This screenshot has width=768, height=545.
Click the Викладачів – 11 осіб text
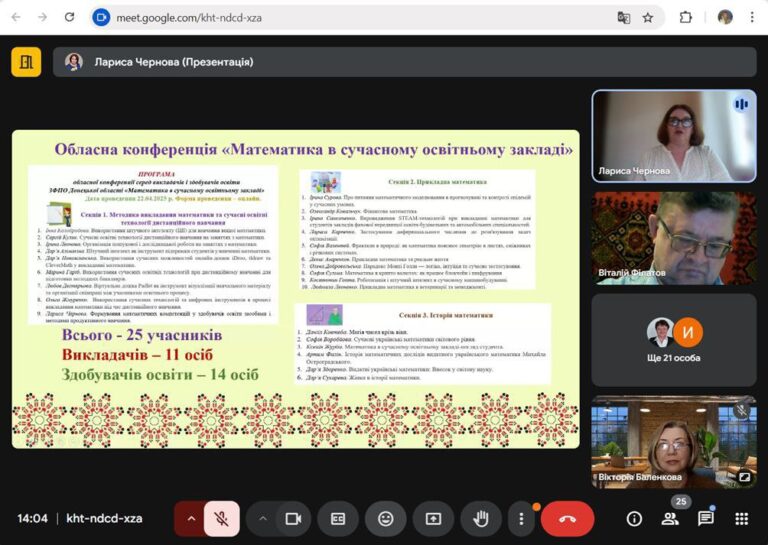coord(138,355)
